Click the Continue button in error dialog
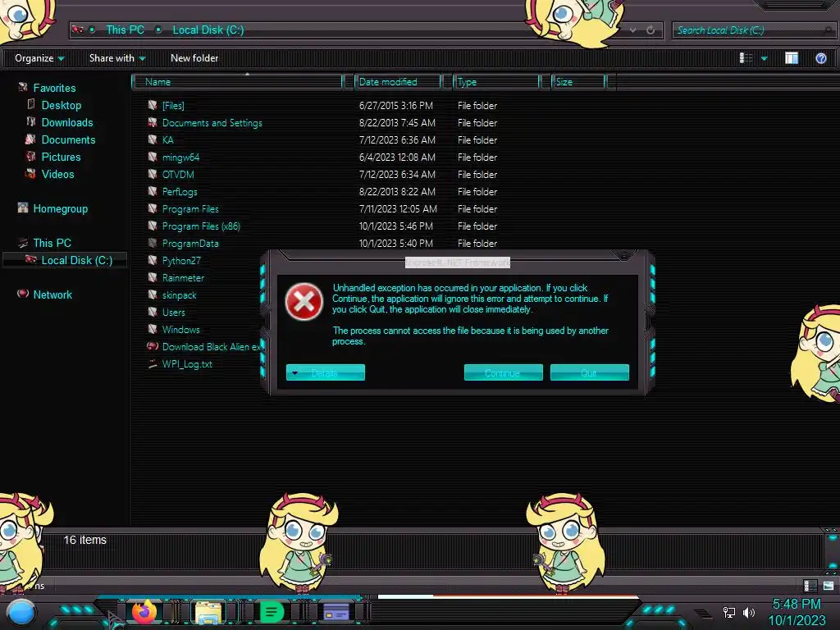This screenshot has width=840, height=630. point(503,373)
